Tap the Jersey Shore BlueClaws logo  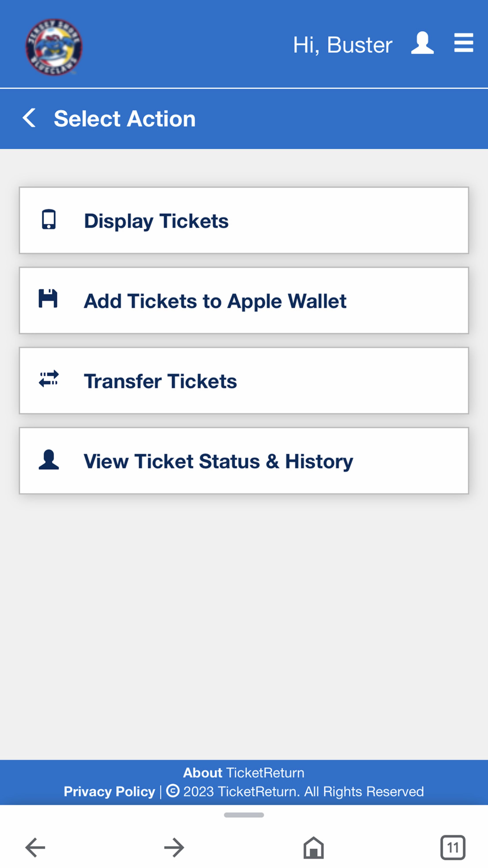tap(54, 46)
